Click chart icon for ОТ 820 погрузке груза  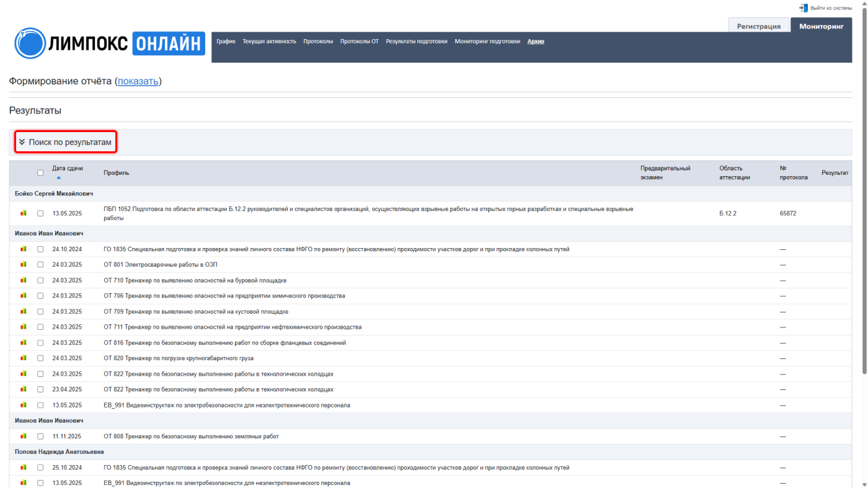pyautogui.click(x=24, y=358)
